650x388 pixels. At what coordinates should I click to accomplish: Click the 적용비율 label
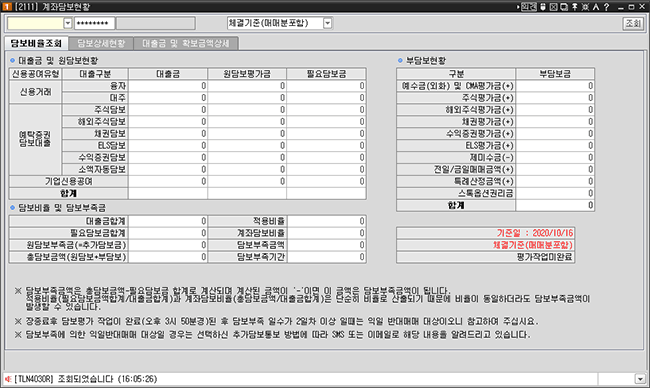[x=247, y=221]
